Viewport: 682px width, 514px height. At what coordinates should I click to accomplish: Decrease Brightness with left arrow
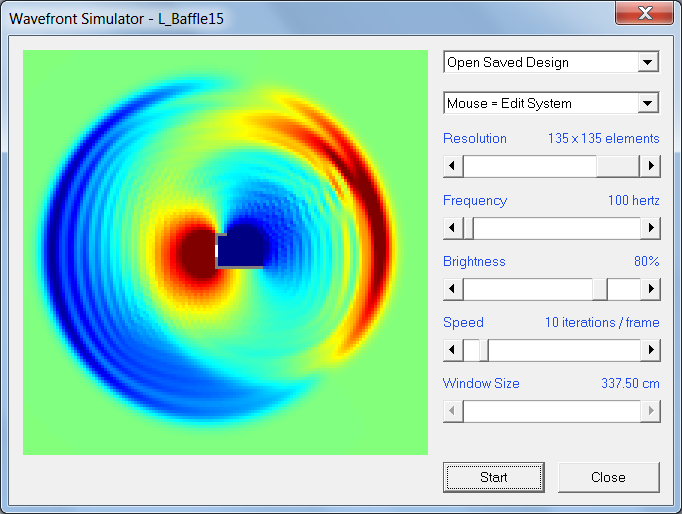pos(453,289)
